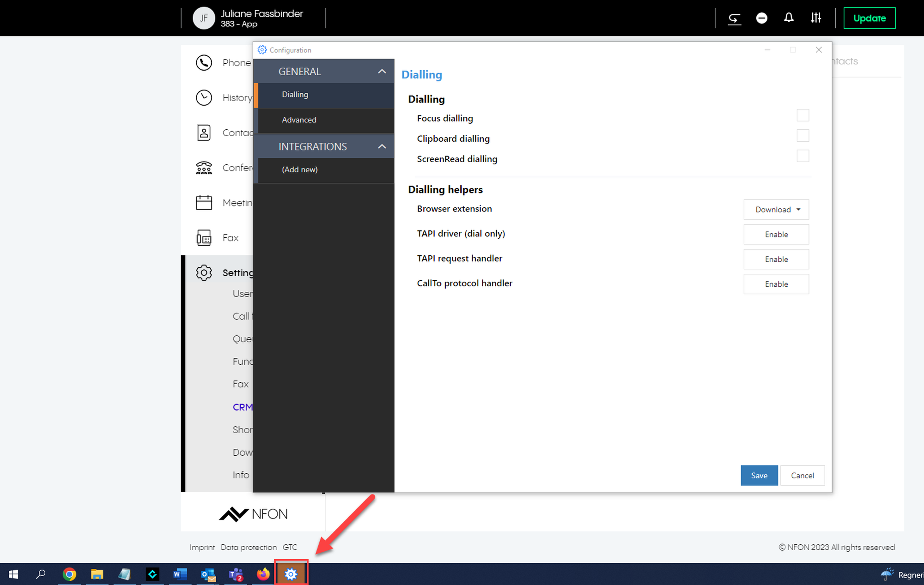Click the do-not-disturb status icon

pyautogui.click(x=761, y=18)
